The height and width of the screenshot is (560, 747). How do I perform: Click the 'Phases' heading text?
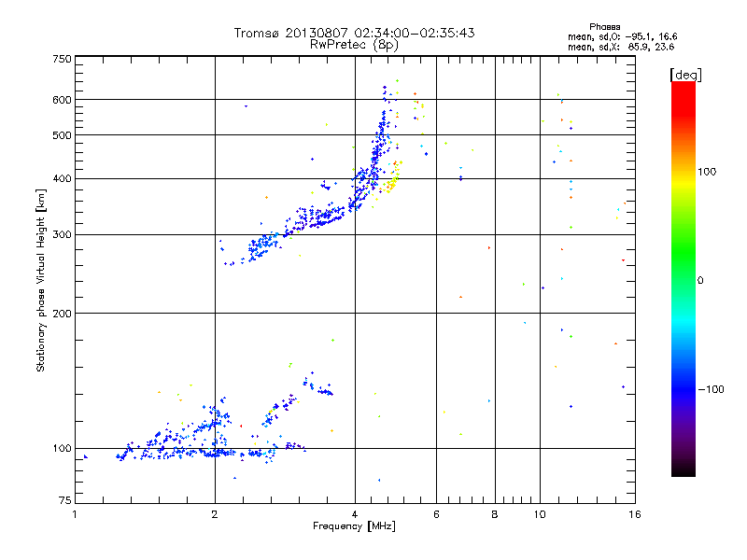[604, 27]
